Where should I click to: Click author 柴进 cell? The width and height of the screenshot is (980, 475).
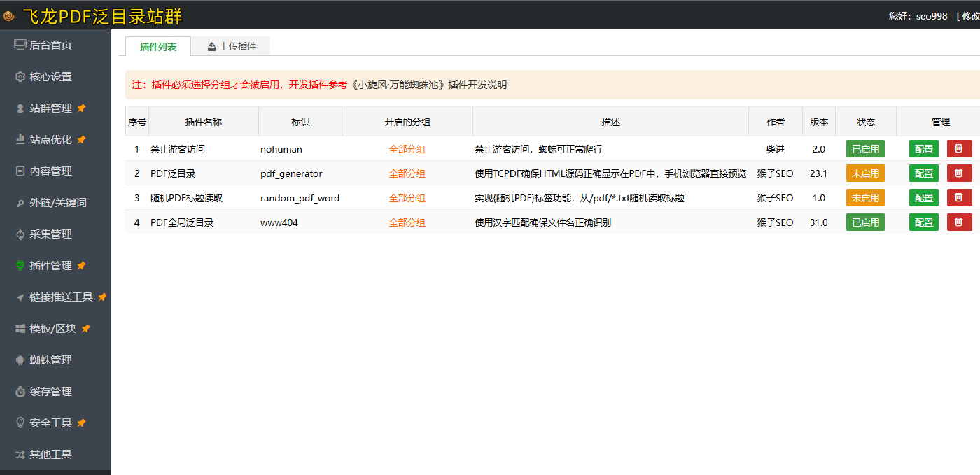click(x=775, y=149)
